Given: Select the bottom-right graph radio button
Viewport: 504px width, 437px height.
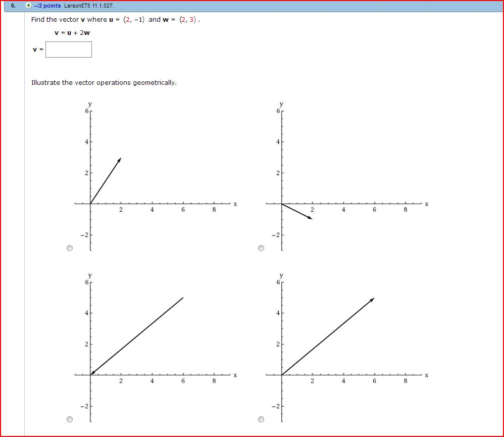Looking at the screenshot, I should pyautogui.click(x=261, y=419).
